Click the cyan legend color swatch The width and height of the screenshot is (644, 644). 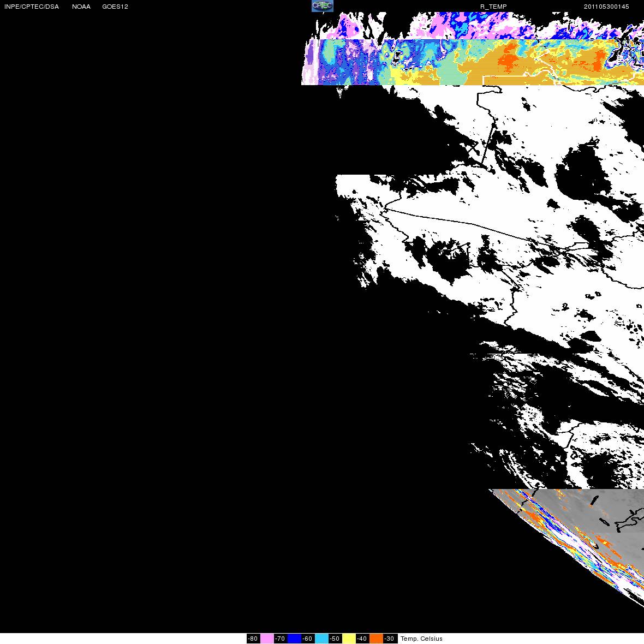(x=321, y=639)
